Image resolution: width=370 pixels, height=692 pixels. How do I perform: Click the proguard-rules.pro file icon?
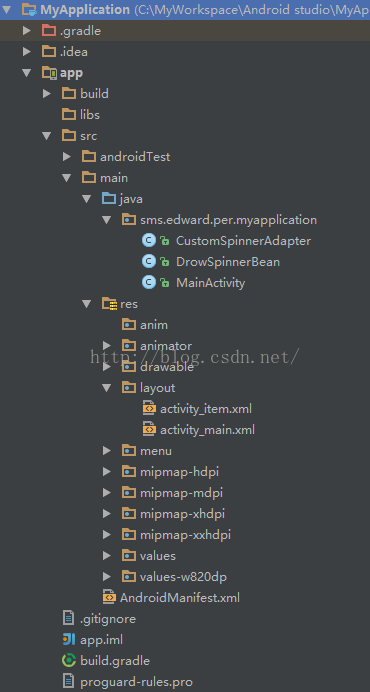point(69,682)
